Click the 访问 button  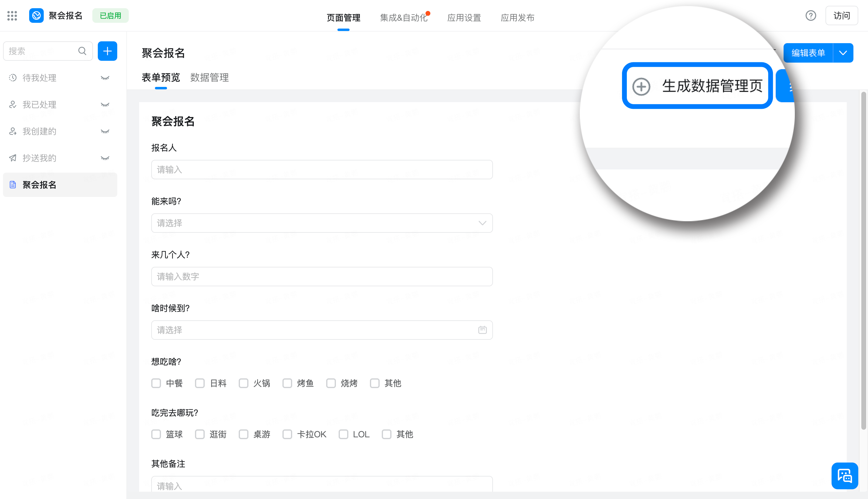coord(842,16)
